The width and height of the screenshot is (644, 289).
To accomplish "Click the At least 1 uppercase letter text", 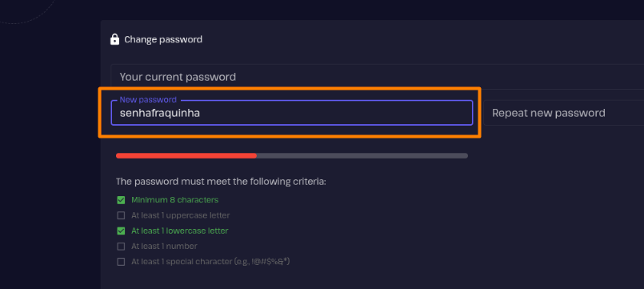I will (180, 215).
